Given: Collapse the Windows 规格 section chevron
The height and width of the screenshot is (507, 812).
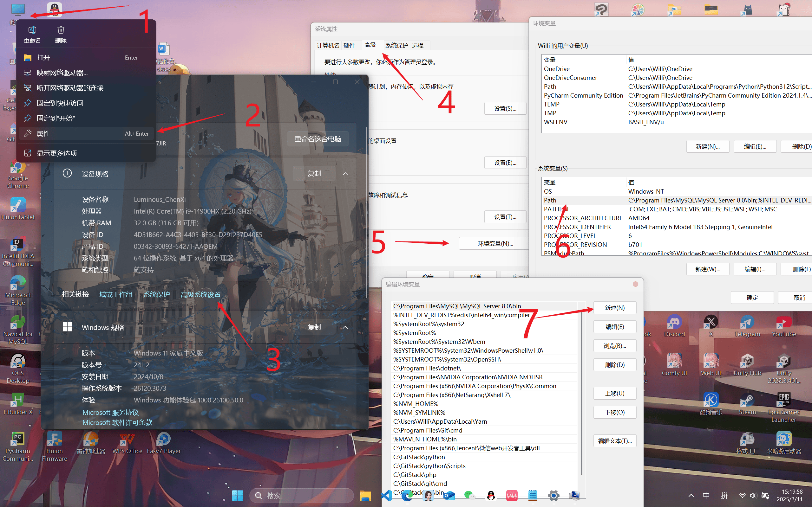Looking at the screenshot, I should [x=345, y=327].
